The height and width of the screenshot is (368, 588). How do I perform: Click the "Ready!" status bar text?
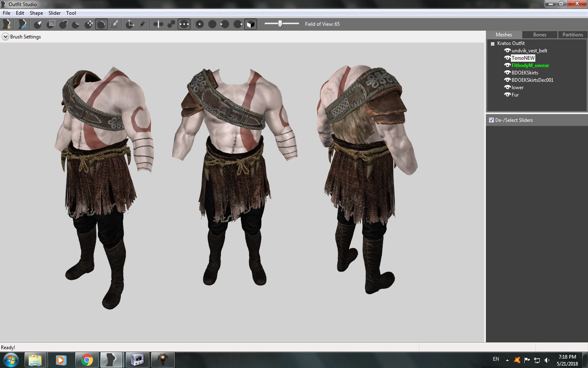pyautogui.click(x=8, y=348)
